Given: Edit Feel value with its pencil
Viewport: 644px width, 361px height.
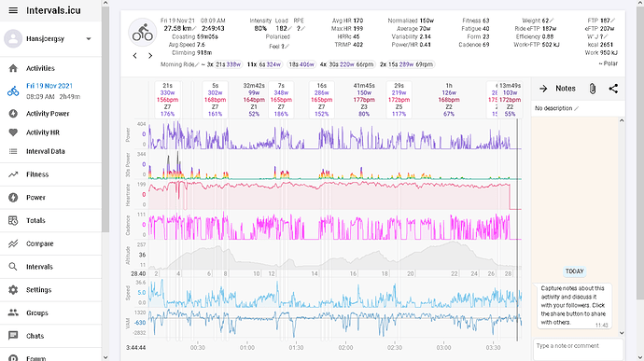Looking at the screenshot, I should coord(287,47).
